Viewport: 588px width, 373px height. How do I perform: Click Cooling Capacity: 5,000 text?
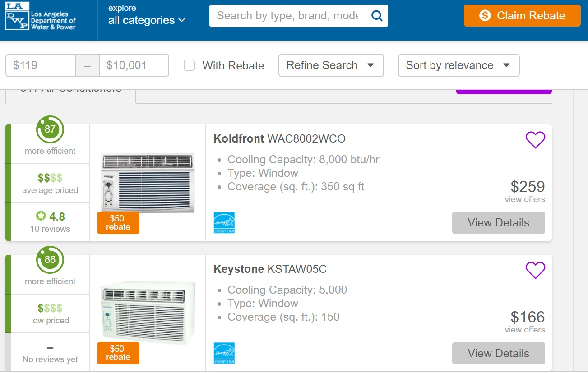click(287, 290)
